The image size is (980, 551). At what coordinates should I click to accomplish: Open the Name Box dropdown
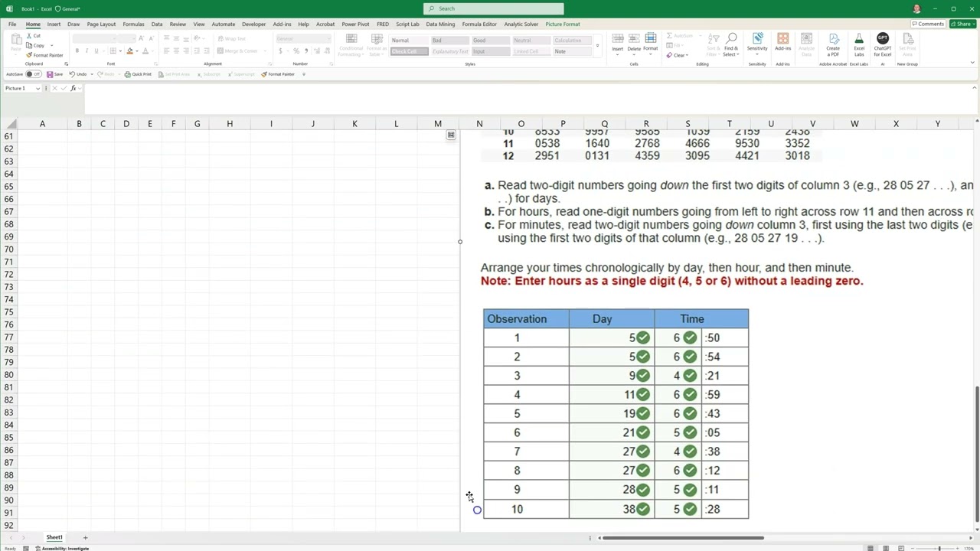click(38, 88)
